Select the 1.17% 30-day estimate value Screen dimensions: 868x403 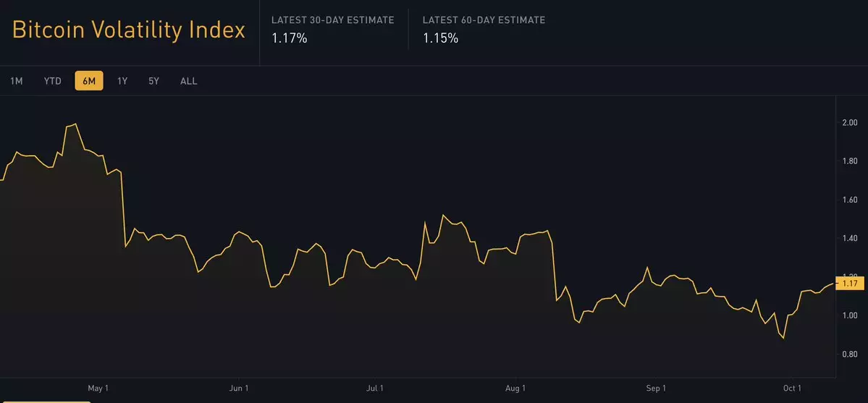click(290, 38)
